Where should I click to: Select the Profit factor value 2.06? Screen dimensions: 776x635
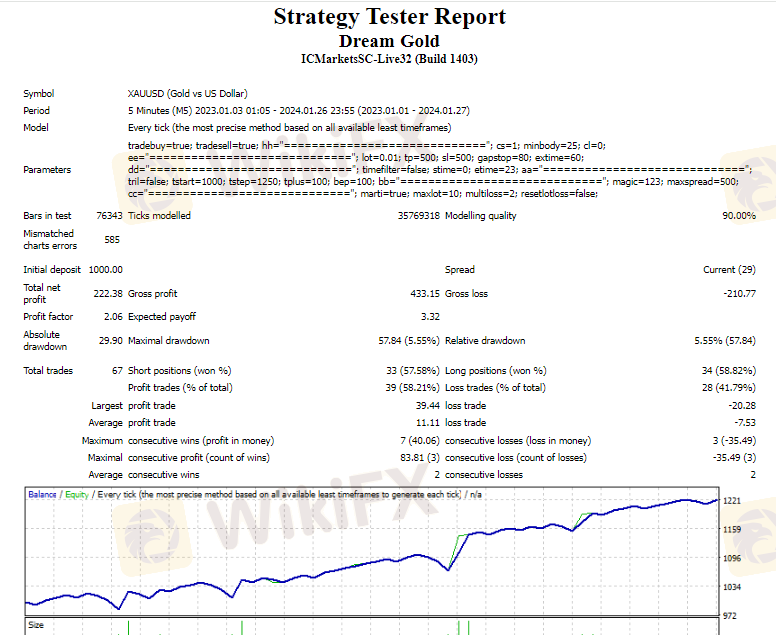pyautogui.click(x=113, y=317)
